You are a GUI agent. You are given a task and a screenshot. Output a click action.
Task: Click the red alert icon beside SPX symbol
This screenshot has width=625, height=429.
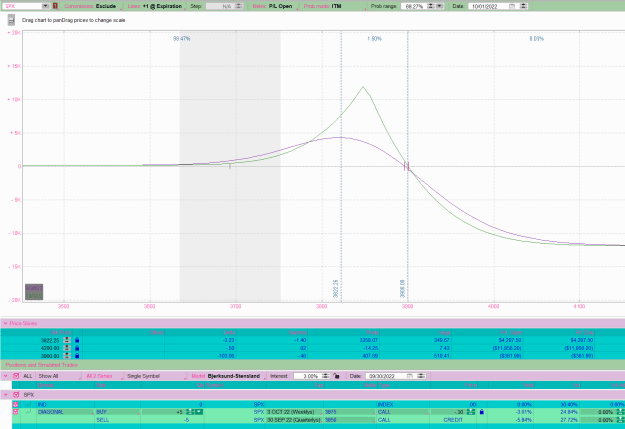pyautogui.click(x=55, y=6)
